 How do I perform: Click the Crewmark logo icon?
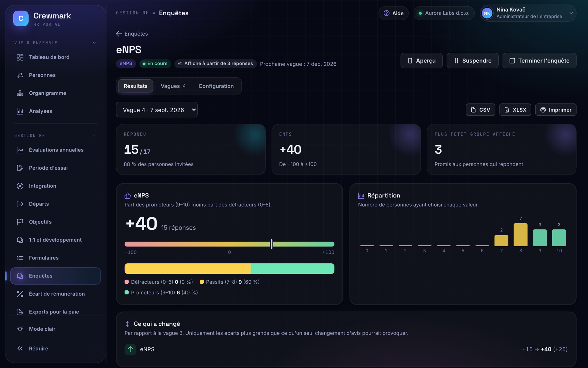point(21,18)
